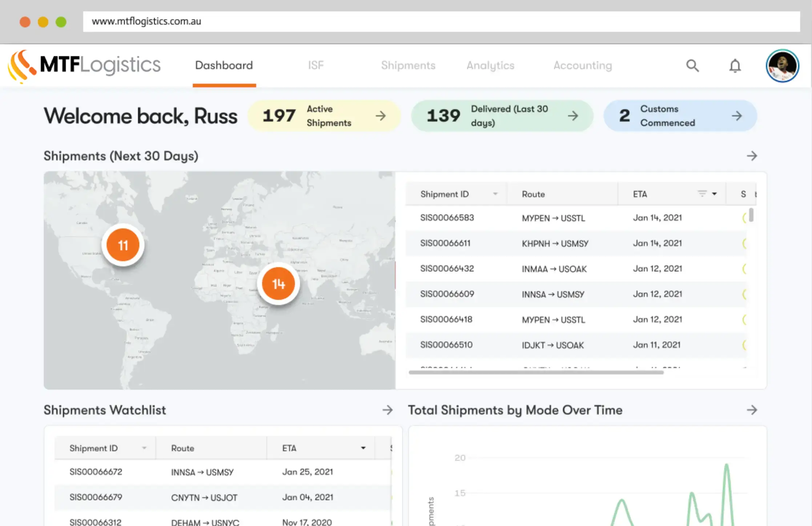Viewport: 812px width, 526px height.
Task: Click the map cluster marker 11
Action: (x=123, y=245)
